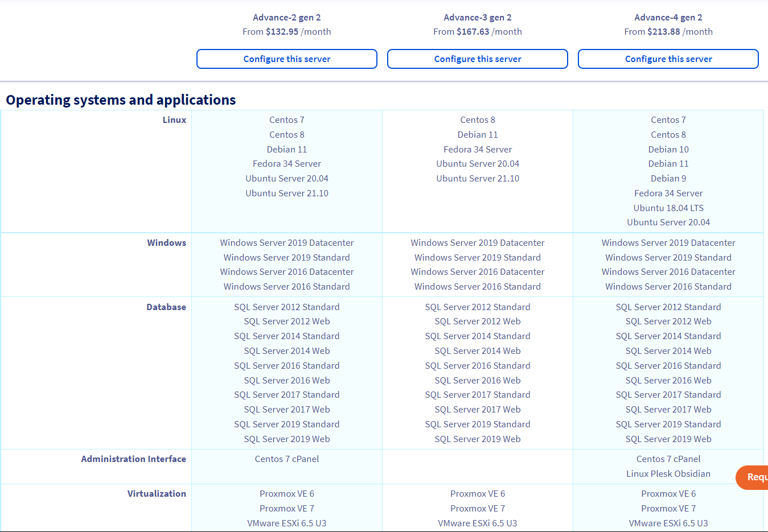Click Ubuntu Server 21.10 in Advance-3 column
The image size is (768, 532).
pos(478,179)
